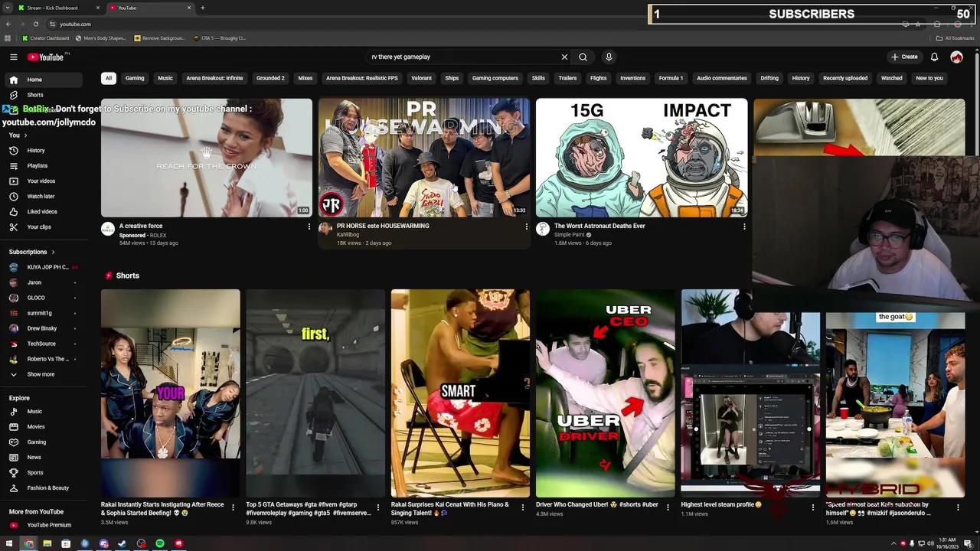Play The Worst Astronaut Deaths Ever thumbnail
Viewport: 980px width, 551px height.
coord(642,158)
